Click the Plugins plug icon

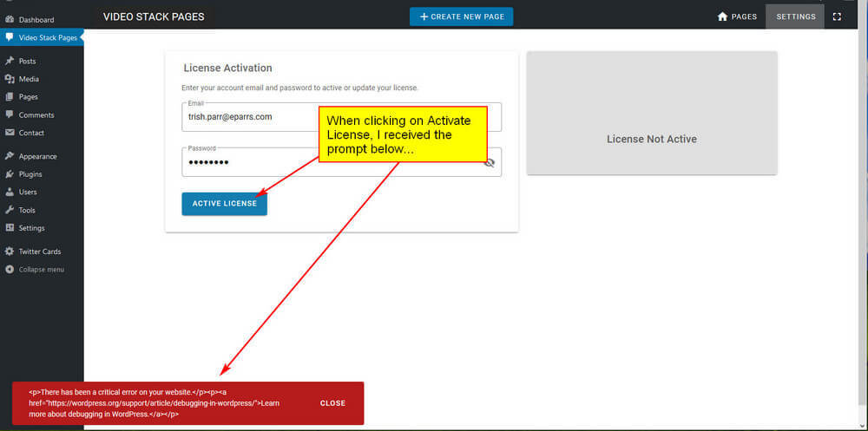tap(9, 174)
